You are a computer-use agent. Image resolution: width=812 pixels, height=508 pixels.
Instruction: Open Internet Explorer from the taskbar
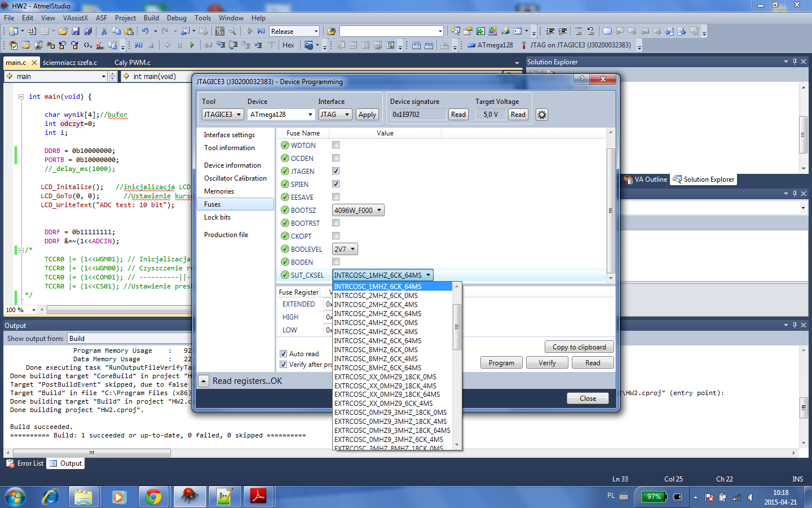(x=50, y=497)
